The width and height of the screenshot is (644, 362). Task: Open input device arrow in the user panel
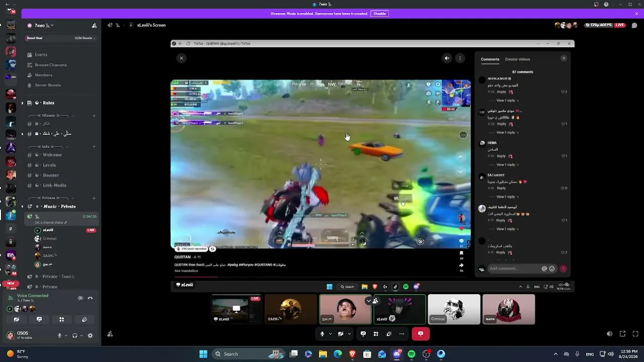coord(66,336)
